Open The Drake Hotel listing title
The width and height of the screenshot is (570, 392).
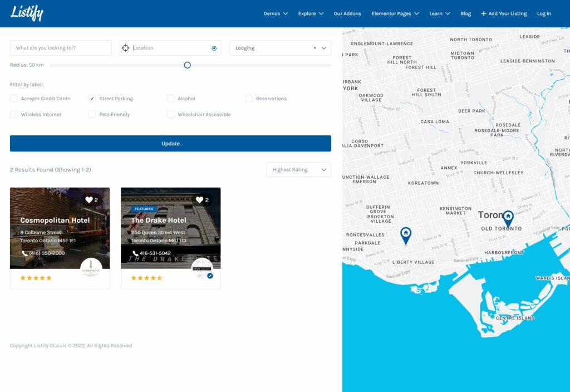159,220
